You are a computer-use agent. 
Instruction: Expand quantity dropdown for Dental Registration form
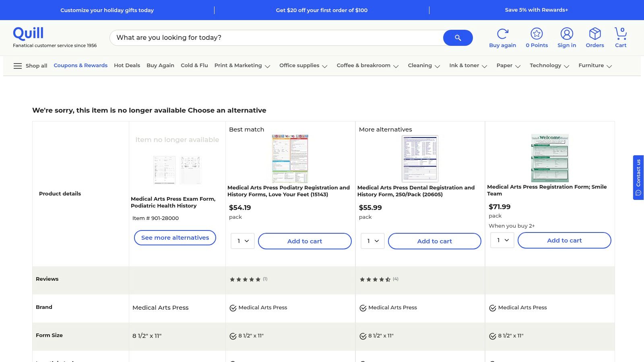point(373,241)
